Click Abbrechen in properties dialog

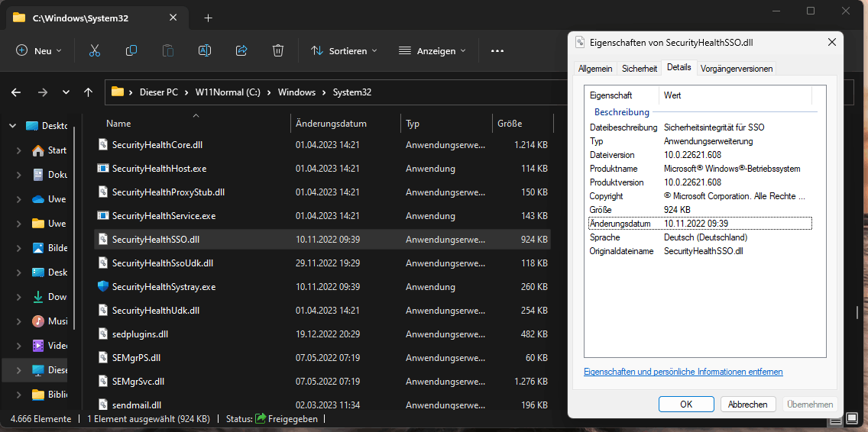(x=748, y=404)
